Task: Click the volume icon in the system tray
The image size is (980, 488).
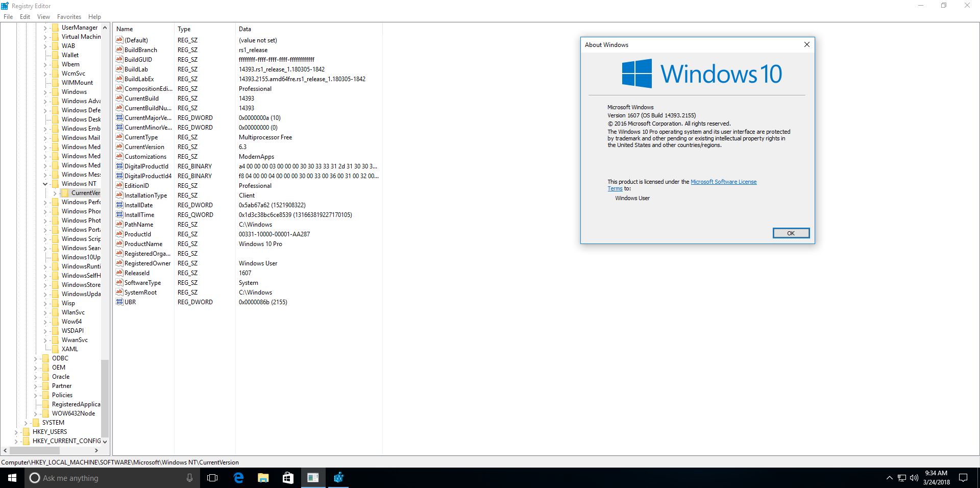Action: [914, 478]
